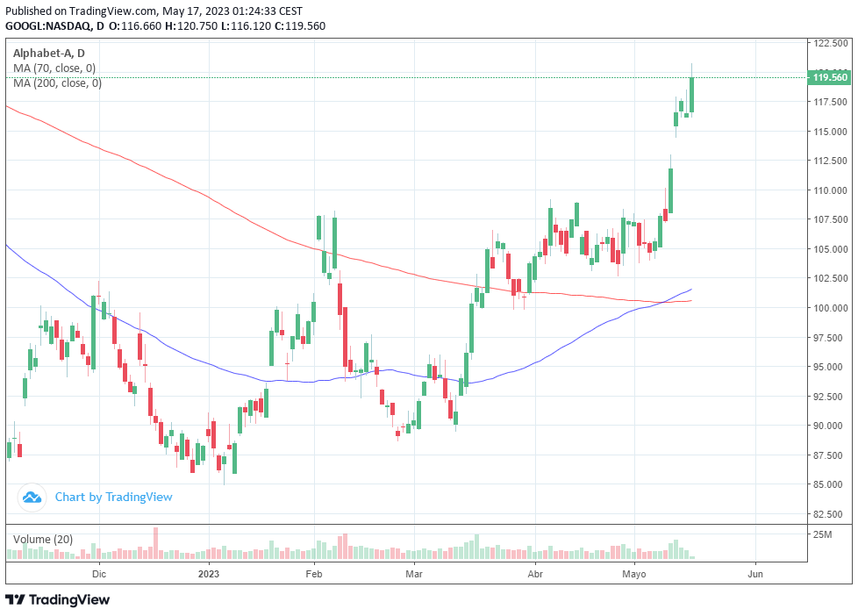Click the 122.500 price axis label
Image resolution: width=858 pixels, height=616 pixels.
[830, 43]
